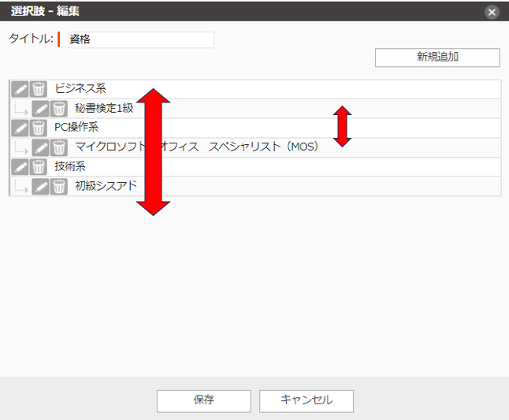Viewport: 509px width, 420px height.
Task: Edit the 初級シスアド entry with pencil icon
Action: point(40,187)
